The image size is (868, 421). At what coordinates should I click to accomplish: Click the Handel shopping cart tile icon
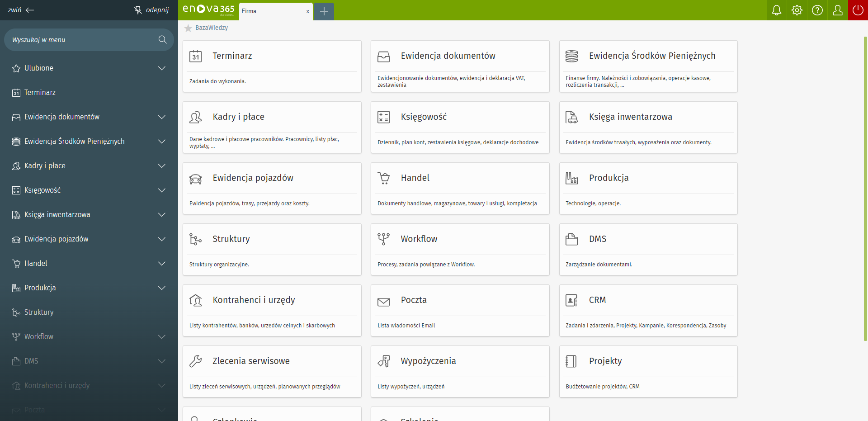[384, 178]
